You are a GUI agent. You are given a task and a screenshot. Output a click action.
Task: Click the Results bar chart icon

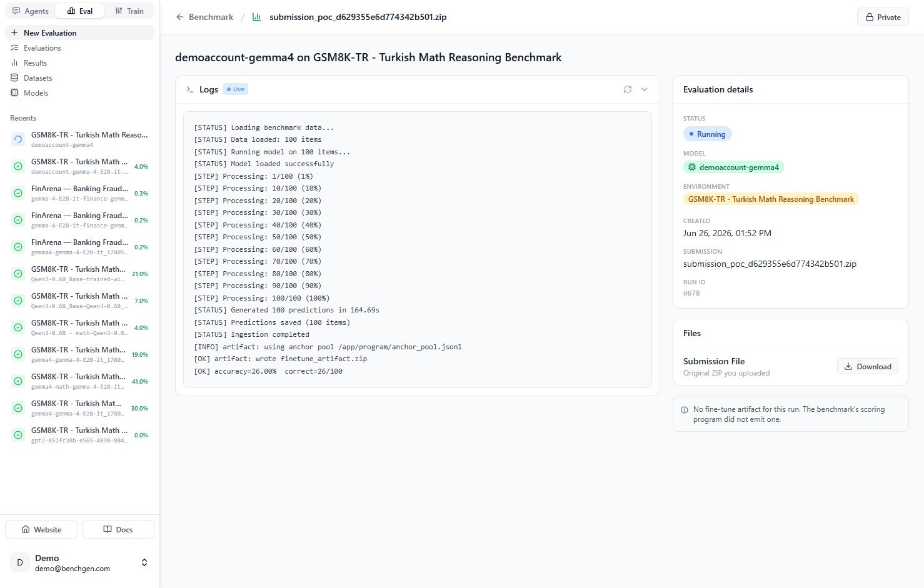14,62
